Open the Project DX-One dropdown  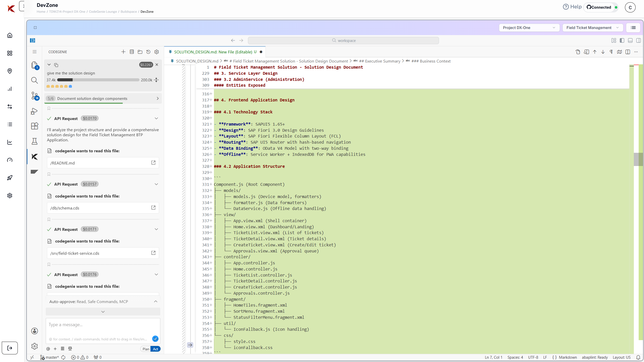tap(529, 28)
